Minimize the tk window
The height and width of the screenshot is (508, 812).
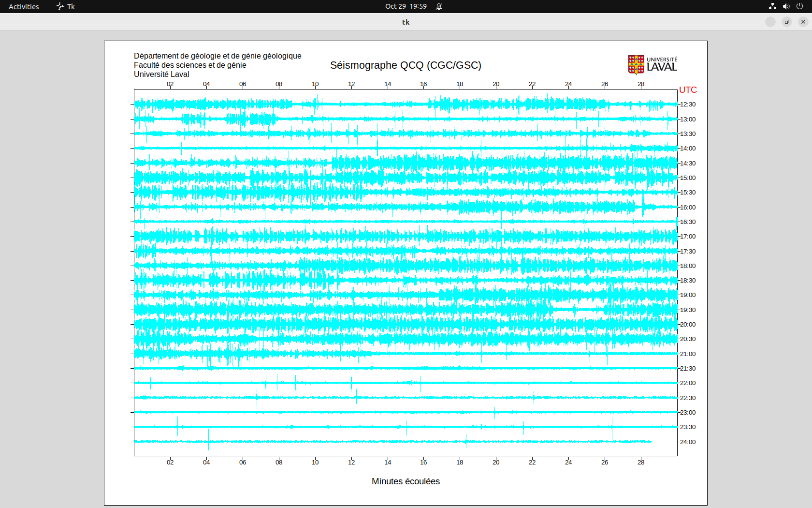tap(770, 22)
